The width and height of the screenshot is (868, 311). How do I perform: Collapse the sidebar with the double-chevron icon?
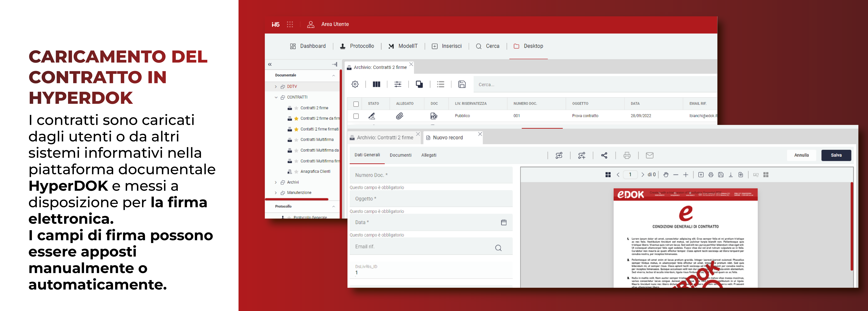(x=270, y=64)
